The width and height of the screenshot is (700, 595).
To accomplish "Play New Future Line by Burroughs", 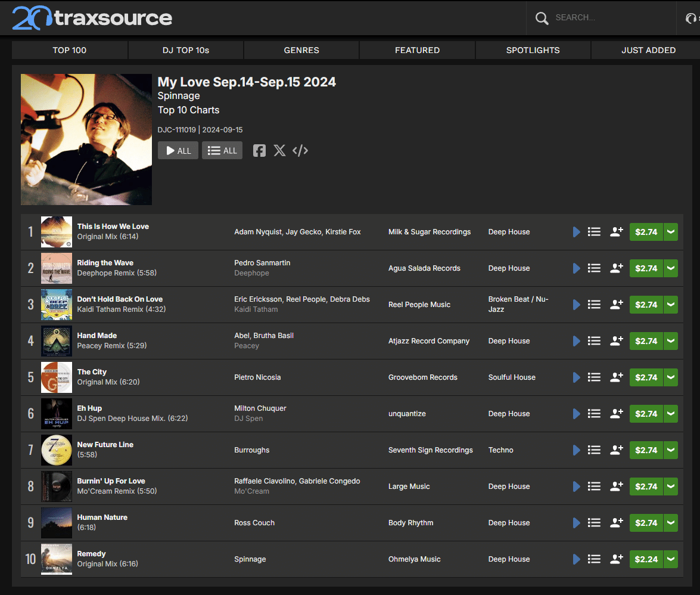I will (576, 450).
